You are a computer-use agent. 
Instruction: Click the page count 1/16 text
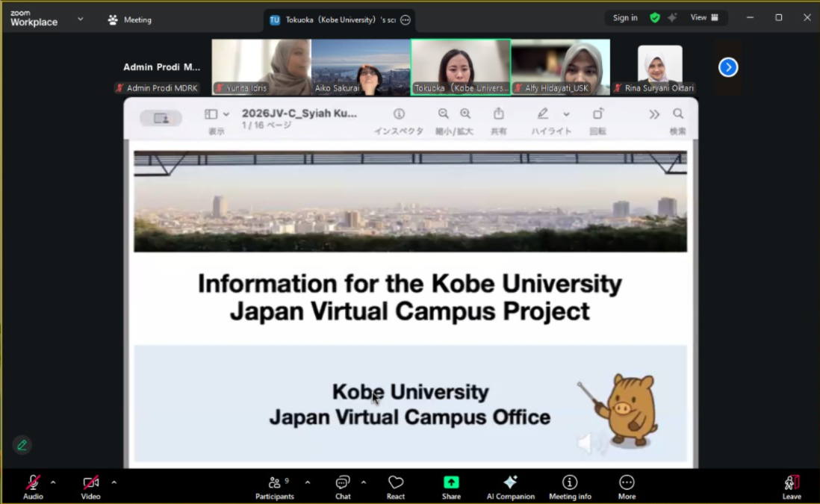(x=266, y=125)
